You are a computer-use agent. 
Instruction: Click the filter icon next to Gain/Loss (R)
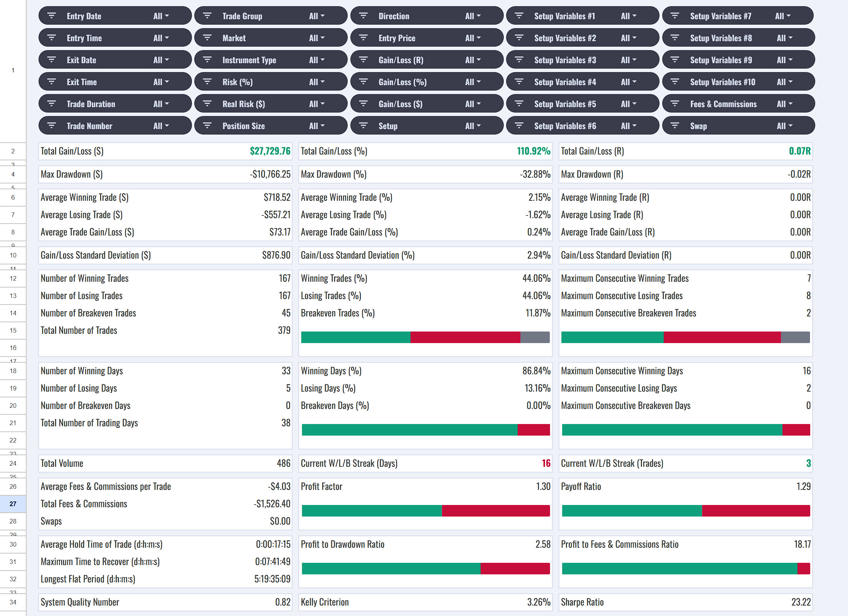[x=363, y=60]
